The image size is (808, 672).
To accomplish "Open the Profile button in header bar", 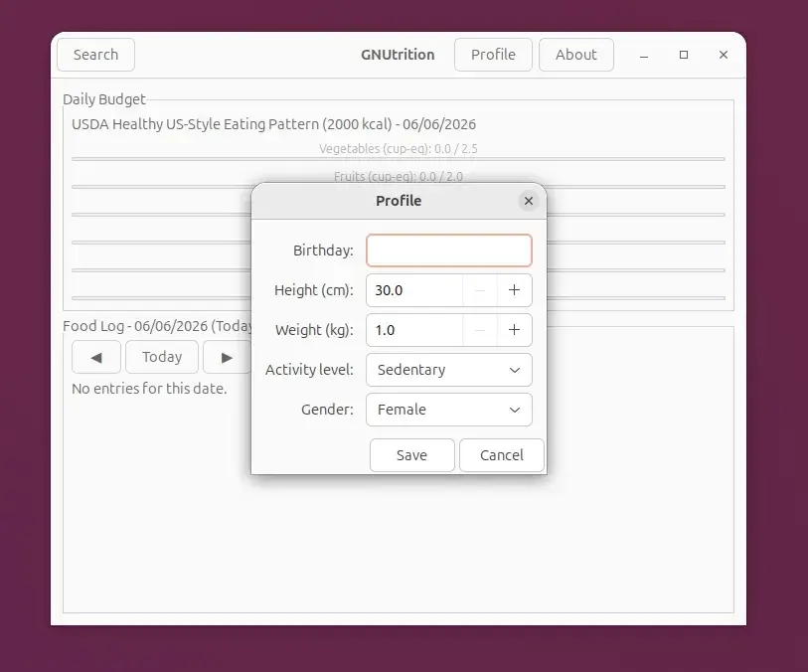I will (493, 55).
